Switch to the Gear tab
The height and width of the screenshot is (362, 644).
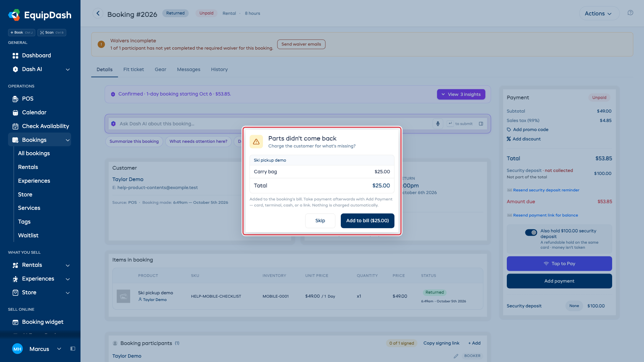pos(160,69)
